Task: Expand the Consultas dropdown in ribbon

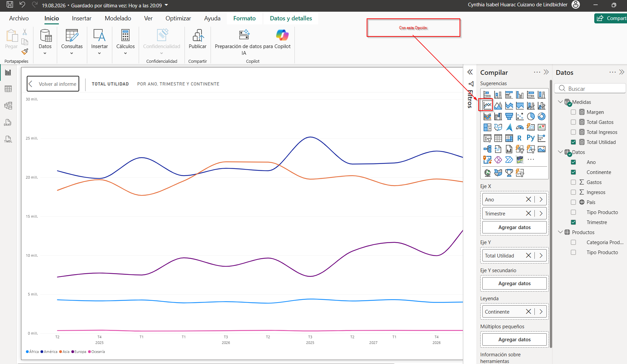Action: click(72, 53)
